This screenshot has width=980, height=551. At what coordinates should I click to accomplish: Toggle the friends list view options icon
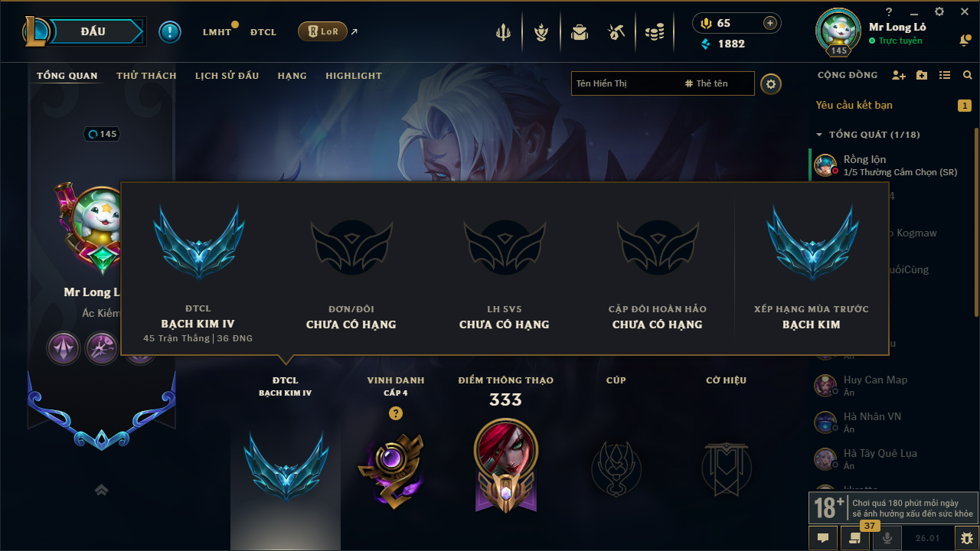click(x=945, y=75)
